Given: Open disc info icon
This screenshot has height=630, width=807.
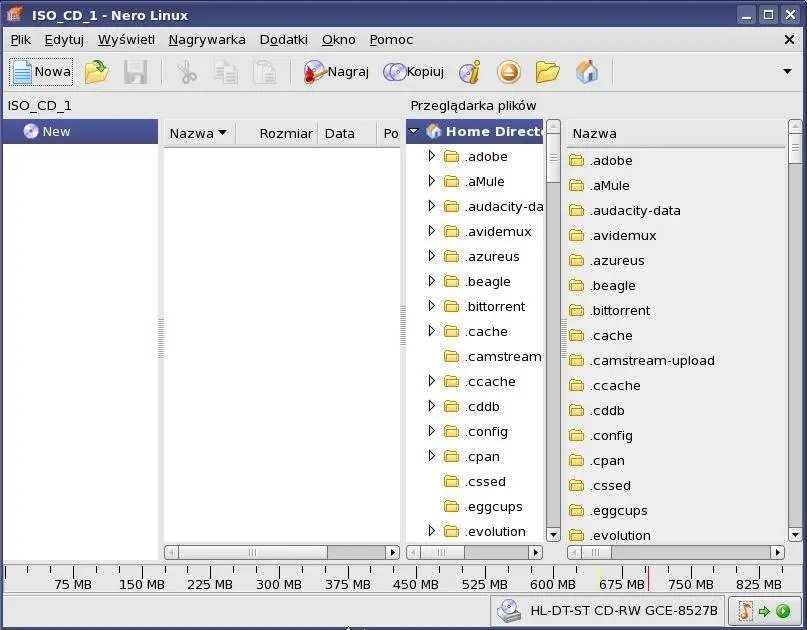Looking at the screenshot, I should click(469, 72).
